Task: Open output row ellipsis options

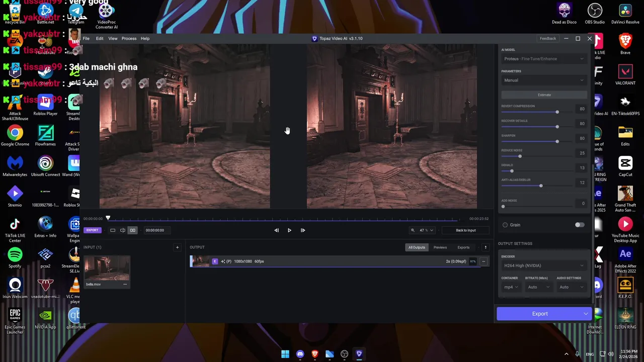Action: coord(484,261)
